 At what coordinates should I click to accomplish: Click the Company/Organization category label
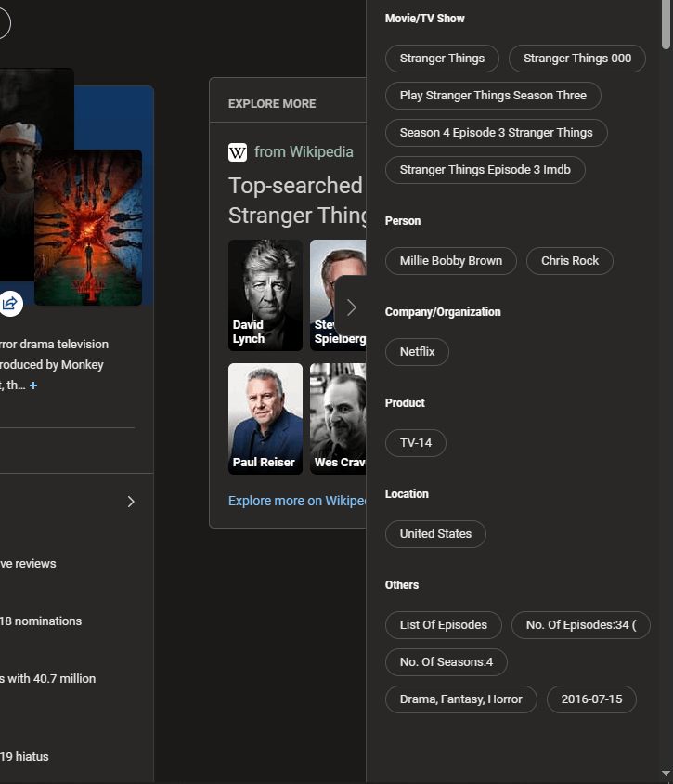[x=443, y=312]
